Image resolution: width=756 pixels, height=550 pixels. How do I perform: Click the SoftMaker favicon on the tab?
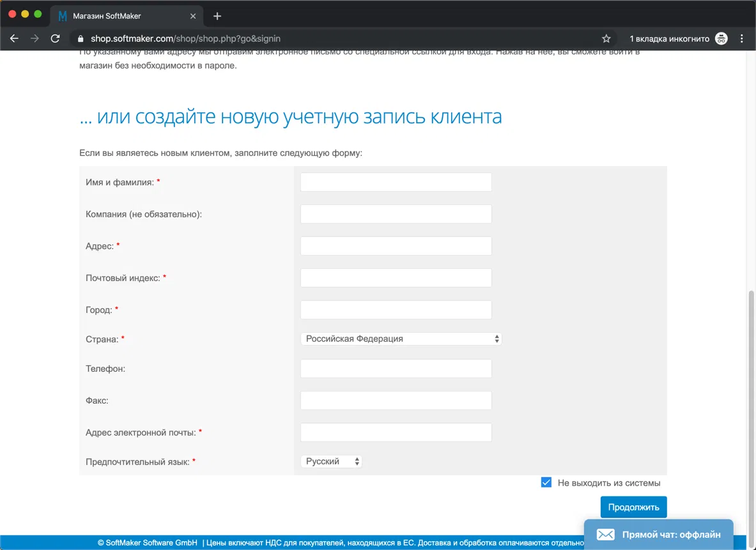62,15
